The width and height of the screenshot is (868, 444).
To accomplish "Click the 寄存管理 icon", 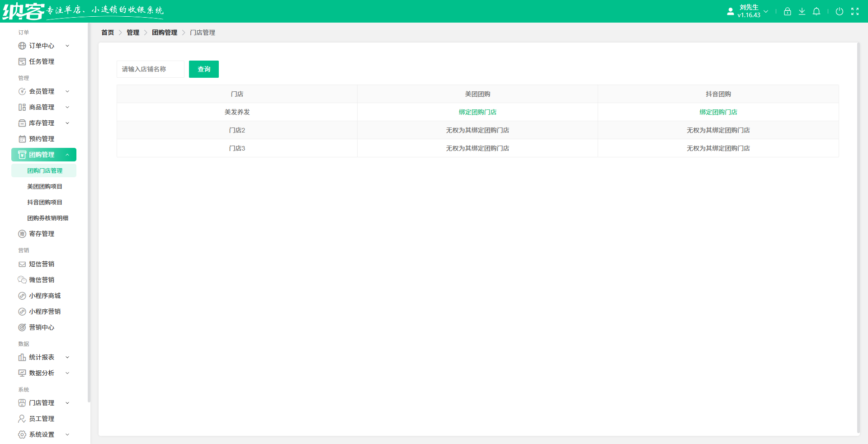I will click(x=22, y=234).
